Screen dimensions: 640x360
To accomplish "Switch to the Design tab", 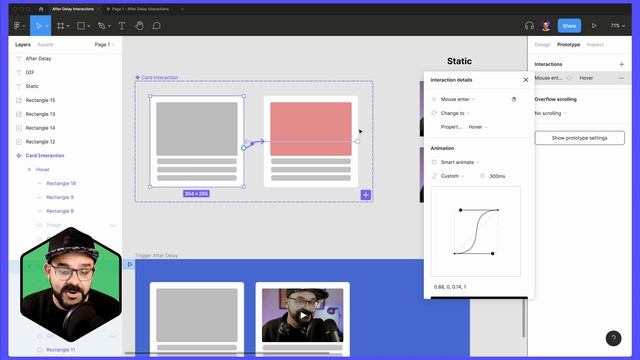I will (542, 44).
